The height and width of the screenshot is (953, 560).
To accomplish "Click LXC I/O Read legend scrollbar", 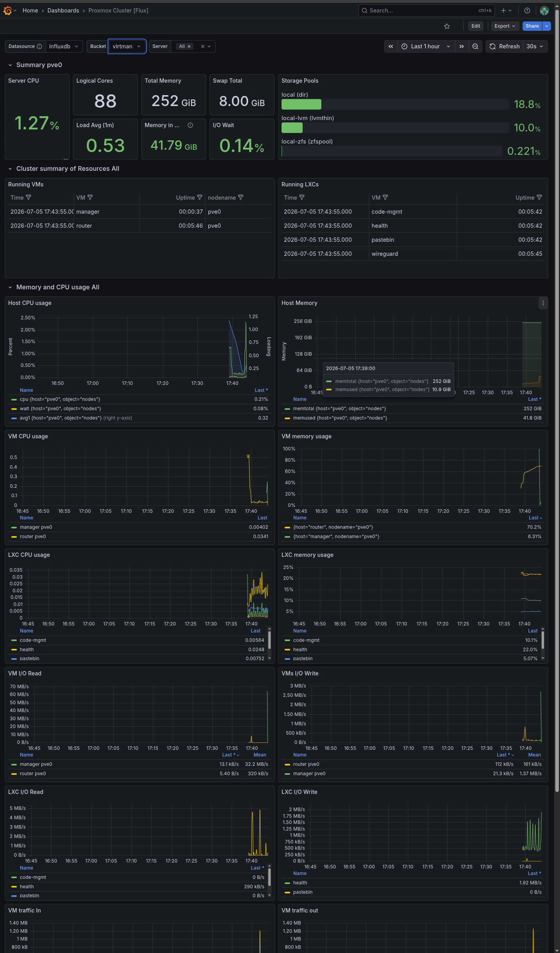I will coord(269,877).
